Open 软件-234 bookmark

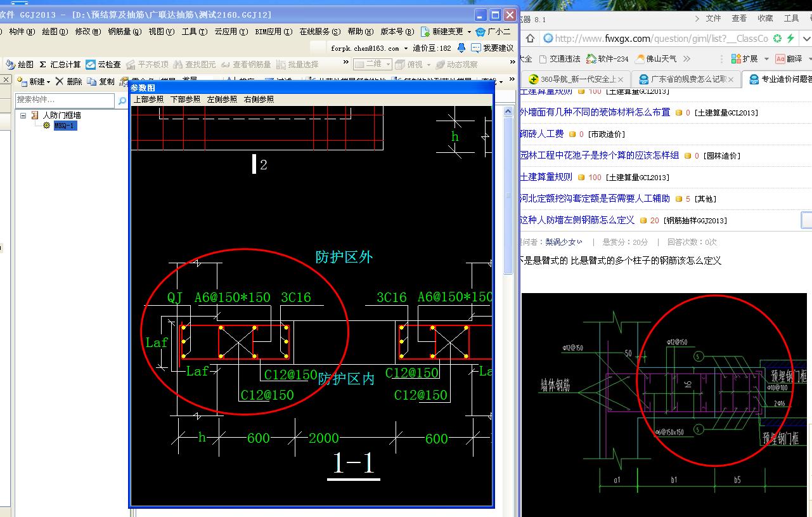(608, 58)
